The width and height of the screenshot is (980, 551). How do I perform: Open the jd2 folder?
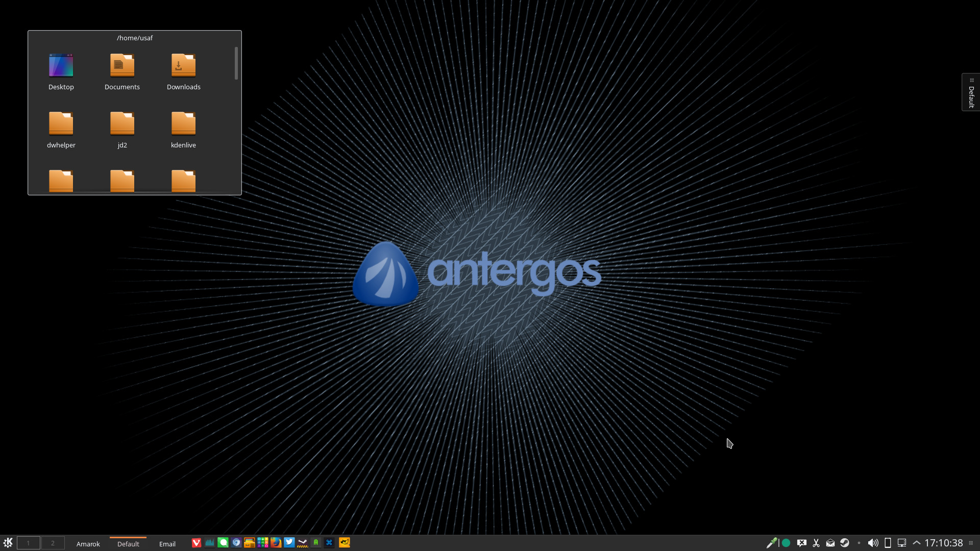(122, 130)
